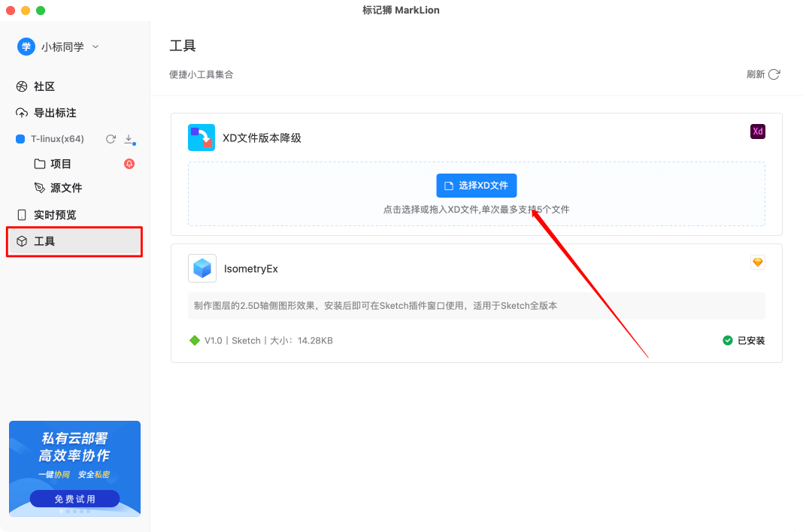Click the download icon beside T-linux(x64)
803x532 pixels.
(129, 139)
